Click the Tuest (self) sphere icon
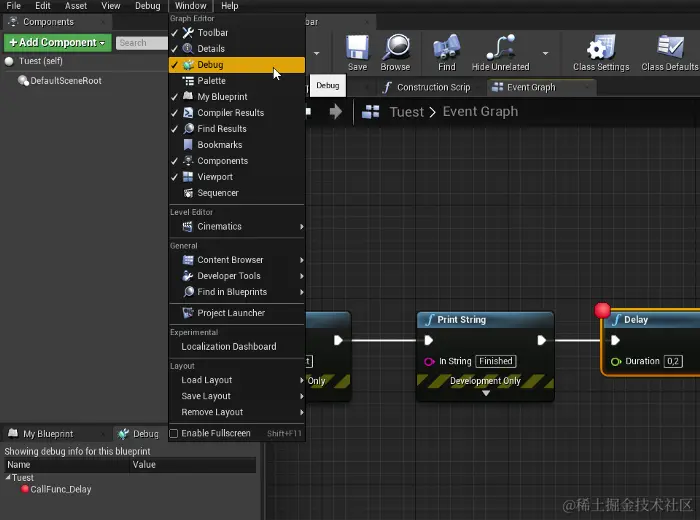The width and height of the screenshot is (700, 520). (9, 61)
